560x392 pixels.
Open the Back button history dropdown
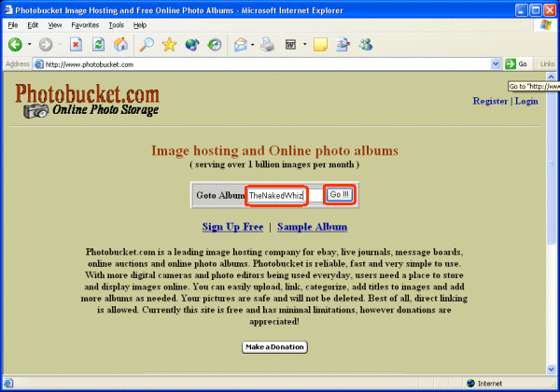[29, 45]
